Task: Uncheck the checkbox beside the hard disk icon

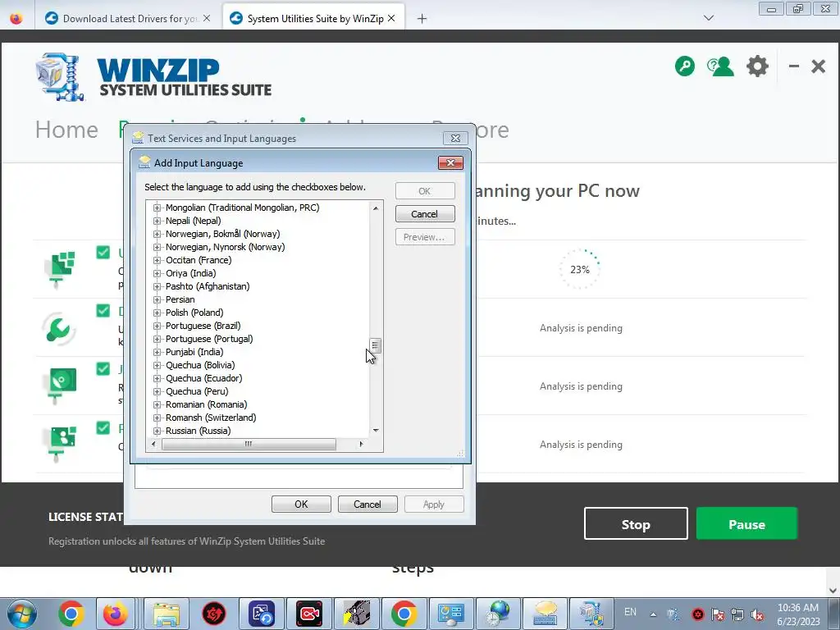Action: tap(103, 369)
